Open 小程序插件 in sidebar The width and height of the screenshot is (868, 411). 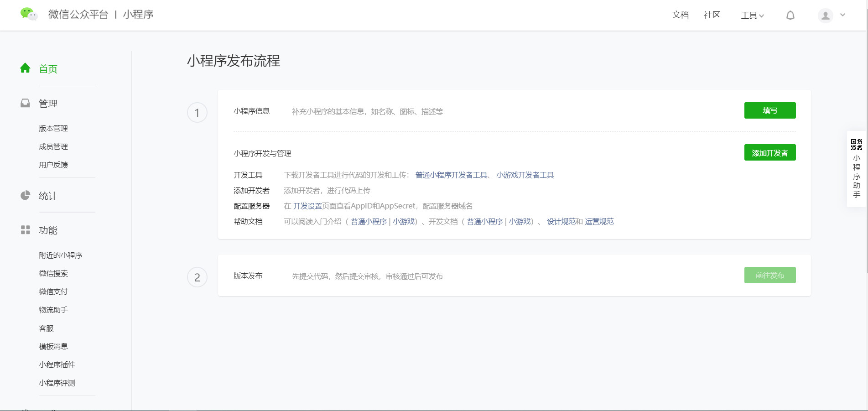[x=57, y=365]
